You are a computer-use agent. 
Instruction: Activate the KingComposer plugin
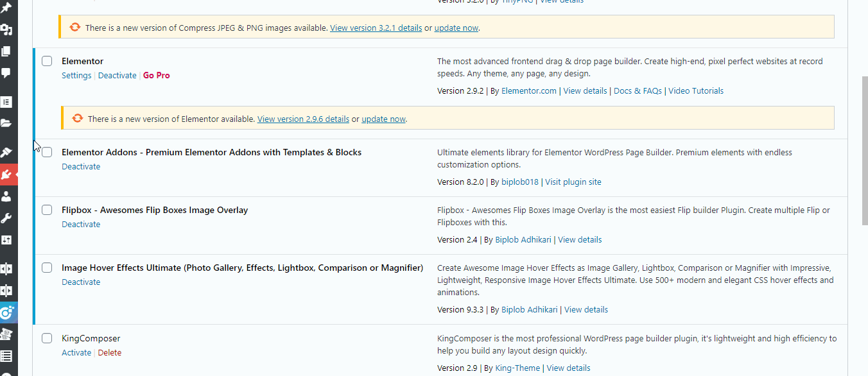pyautogui.click(x=76, y=352)
